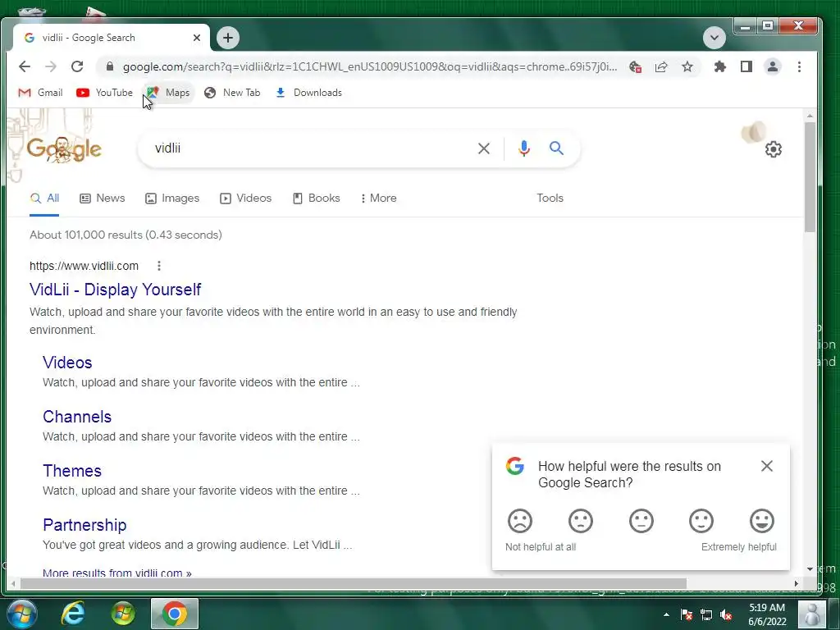
Task: Go back to the previous page
Action: (25, 66)
